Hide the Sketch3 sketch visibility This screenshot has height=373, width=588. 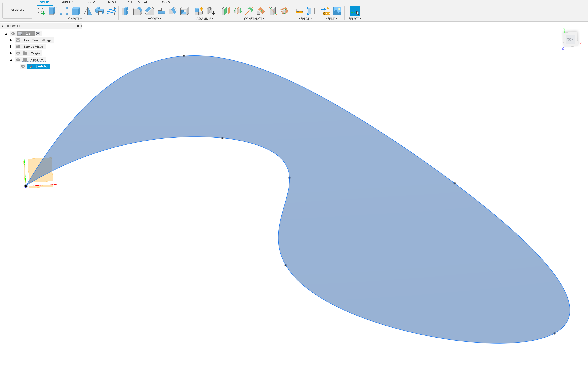point(23,66)
